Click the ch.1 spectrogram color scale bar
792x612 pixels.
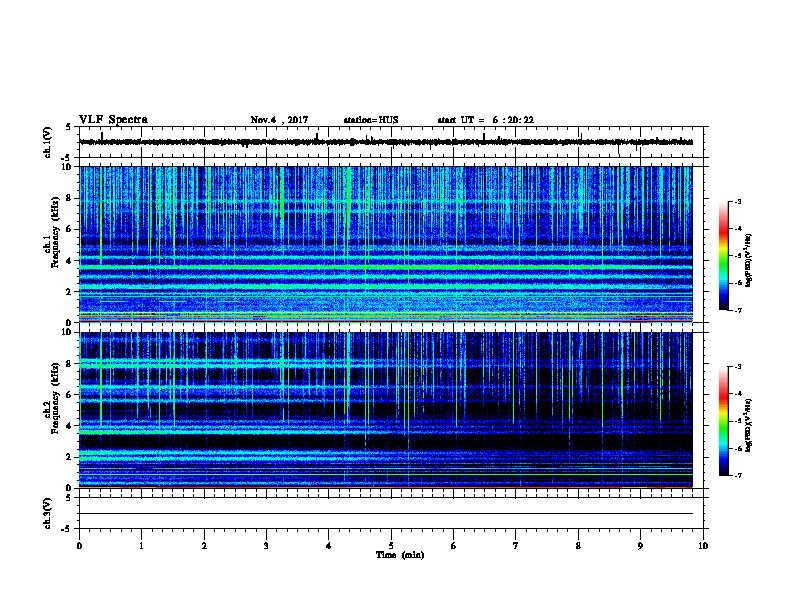click(x=723, y=256)
